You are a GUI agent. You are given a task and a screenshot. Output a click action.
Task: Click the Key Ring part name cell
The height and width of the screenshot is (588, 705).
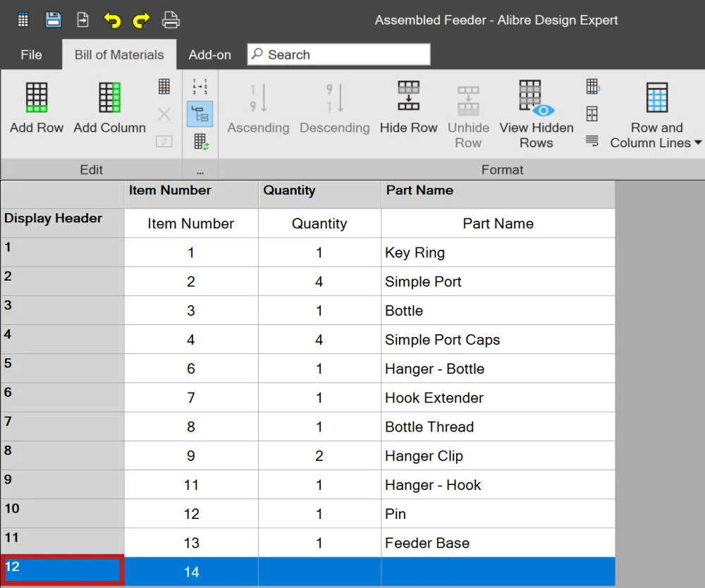[498, 252]
